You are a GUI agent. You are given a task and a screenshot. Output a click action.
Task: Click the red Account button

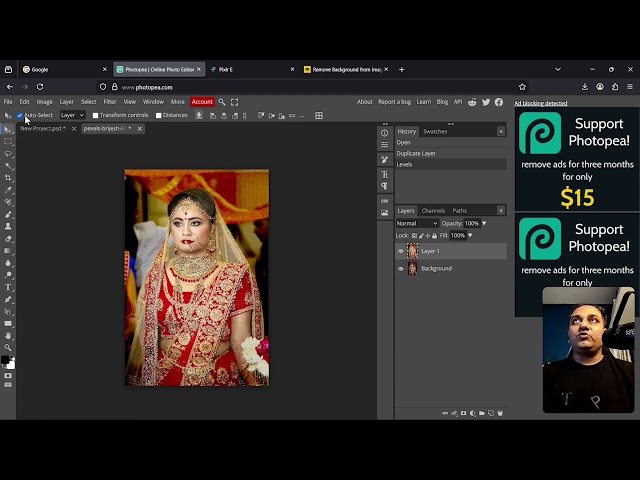point(202,102)
